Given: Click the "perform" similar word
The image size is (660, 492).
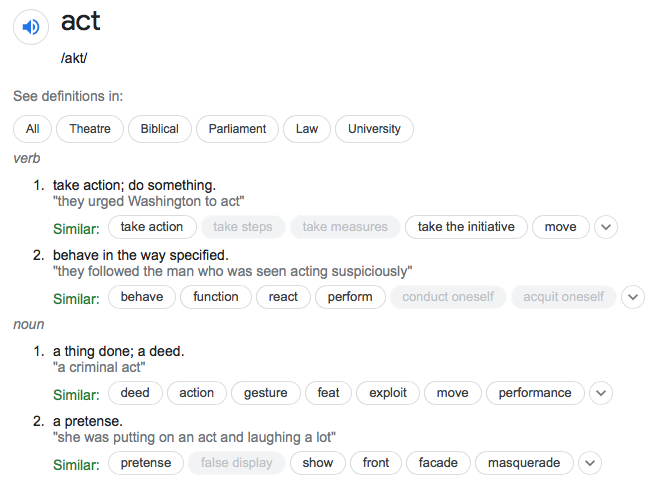Looking at the screenshot, I should coord(350,297).
